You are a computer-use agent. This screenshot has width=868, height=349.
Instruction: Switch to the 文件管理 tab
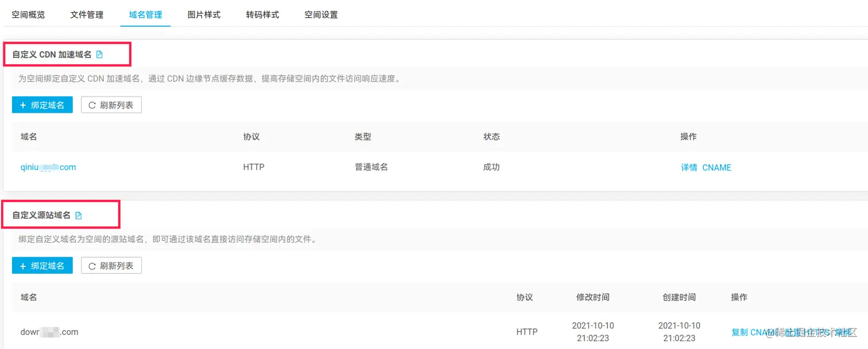(87, 15)
